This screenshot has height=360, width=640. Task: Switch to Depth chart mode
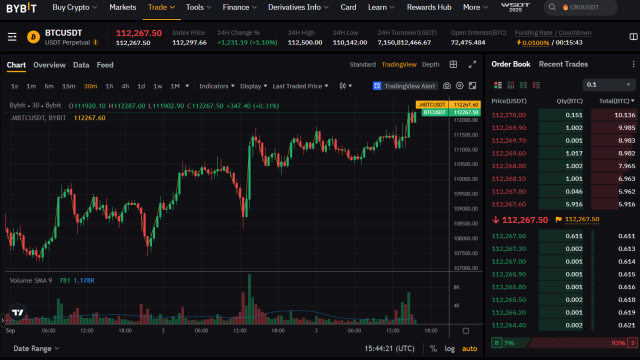coord(430,64)
